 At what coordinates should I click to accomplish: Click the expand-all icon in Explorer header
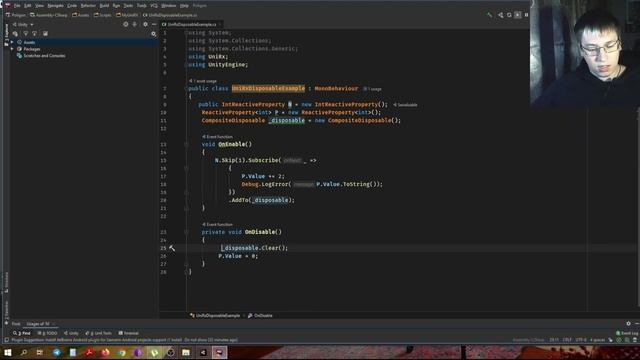pos(135,24)
